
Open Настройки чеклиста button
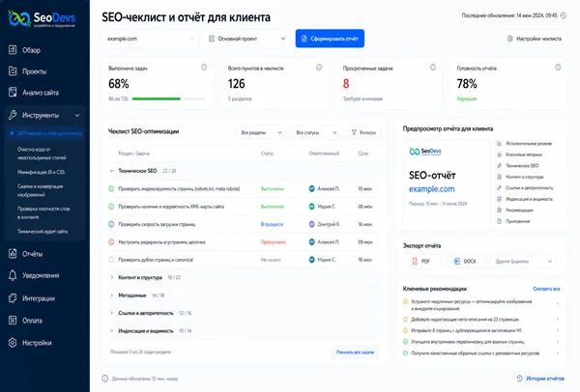[535, 39]
